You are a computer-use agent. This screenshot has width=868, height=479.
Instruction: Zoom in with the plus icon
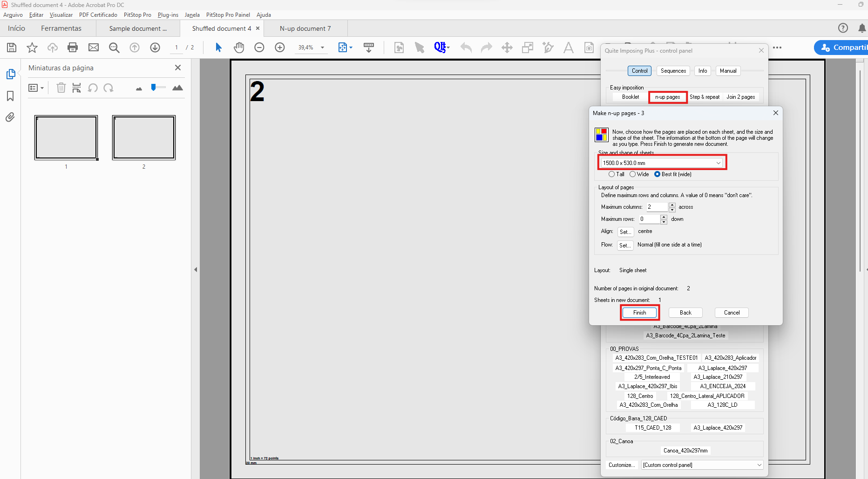(280, 48)
